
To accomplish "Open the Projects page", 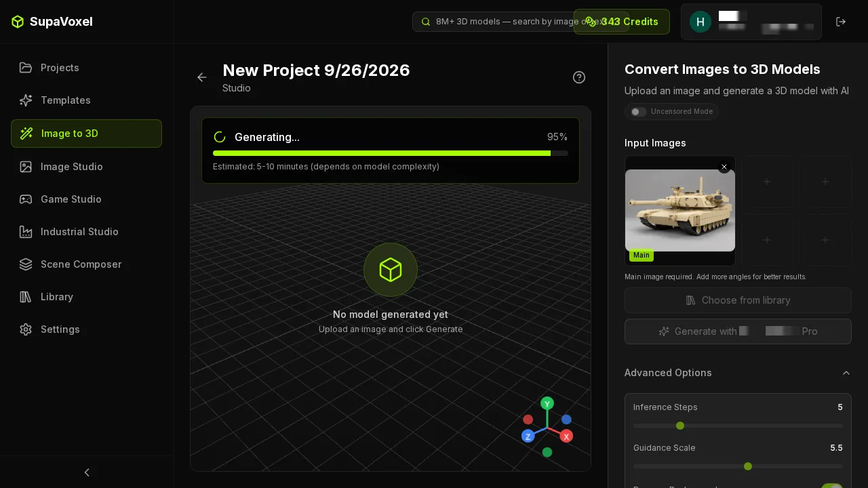I will 86,68.
